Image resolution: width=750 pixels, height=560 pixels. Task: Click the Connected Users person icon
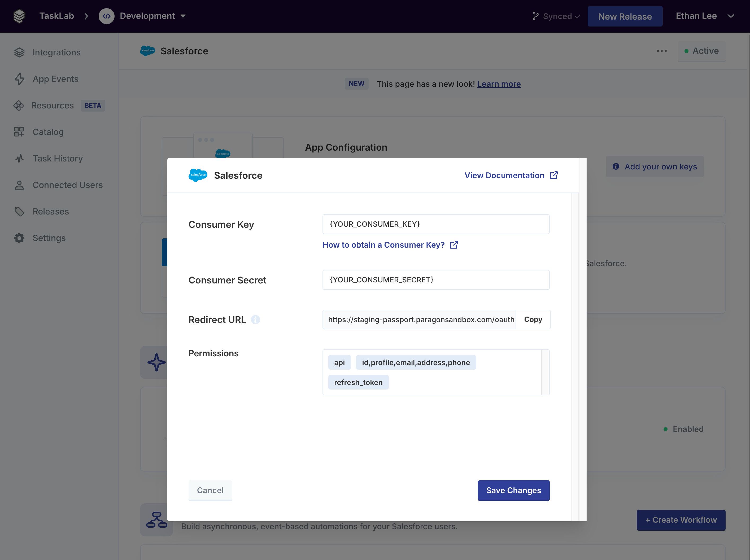[19, 185]
